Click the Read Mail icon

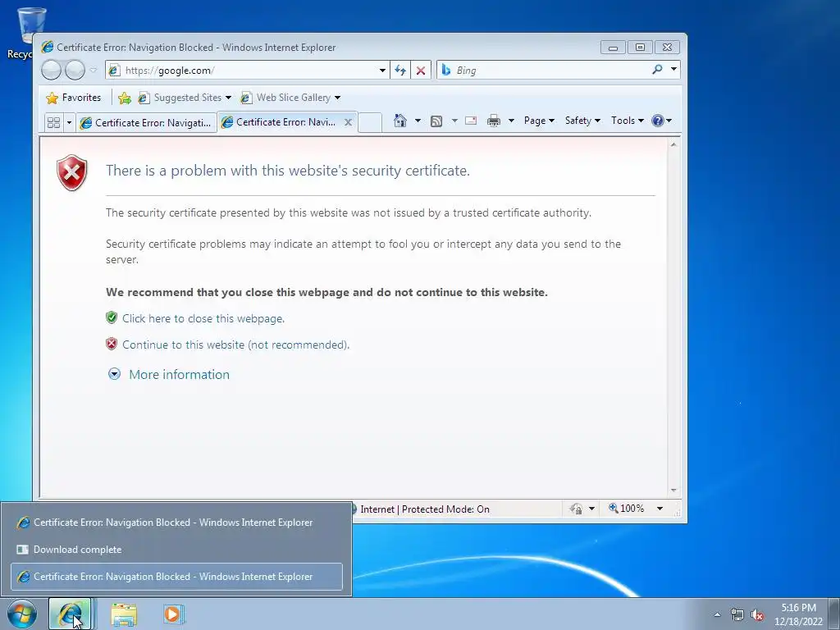tap(471, 121)
